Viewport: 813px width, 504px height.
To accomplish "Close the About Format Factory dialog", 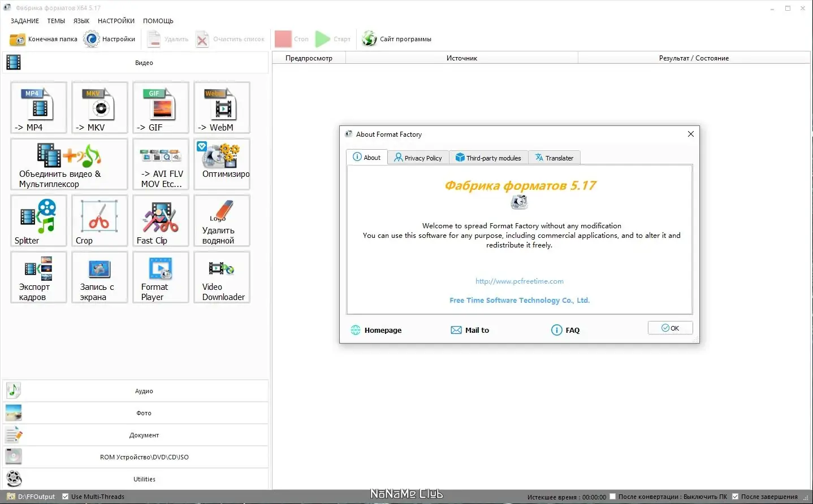I will (690, 134).
